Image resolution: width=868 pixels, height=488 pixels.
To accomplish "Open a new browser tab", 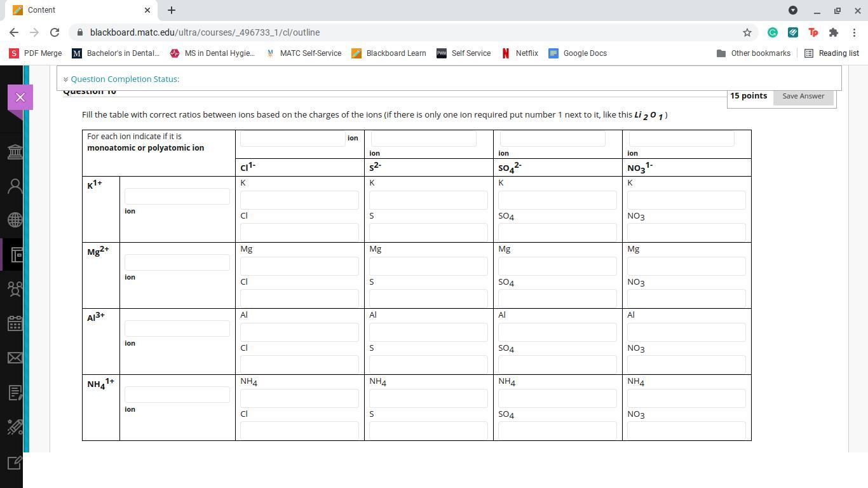I will pyautogui.click(x=172, y=10).
